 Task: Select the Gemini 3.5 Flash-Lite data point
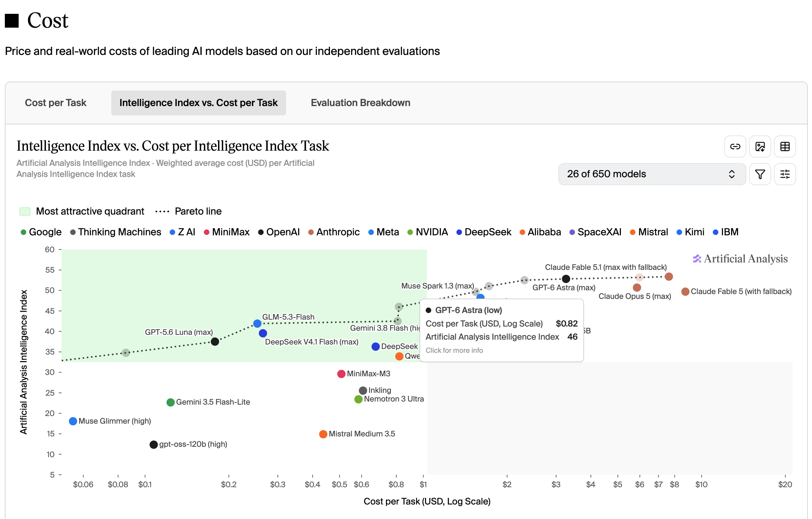pyautogui.click(x=170, y=403)
